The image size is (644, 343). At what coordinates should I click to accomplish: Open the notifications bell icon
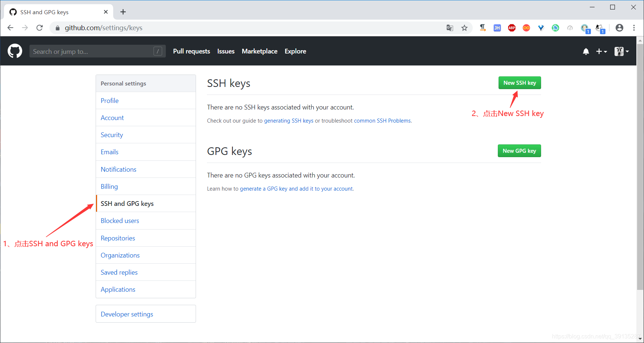pyautogui.click(x=586, y=51)
